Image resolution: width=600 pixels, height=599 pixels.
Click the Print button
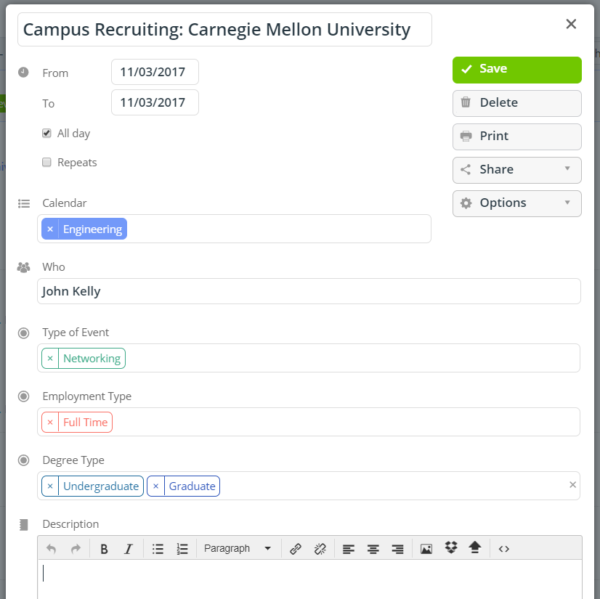[517, 136]
